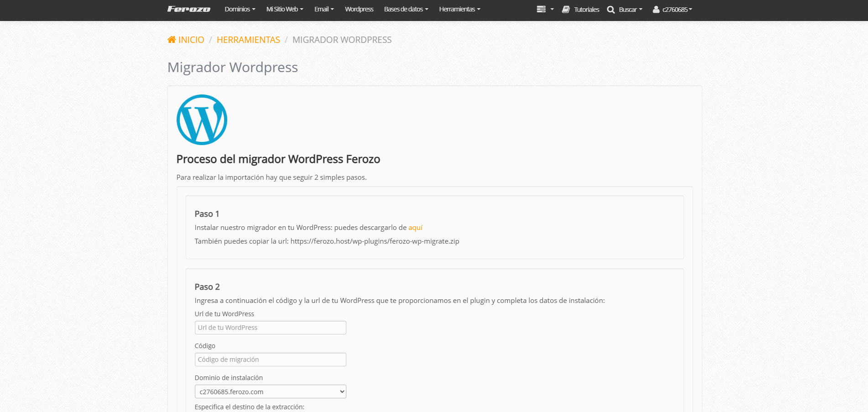
Task: Open the Wordpress menu item
Action: [x=359, y=9]
